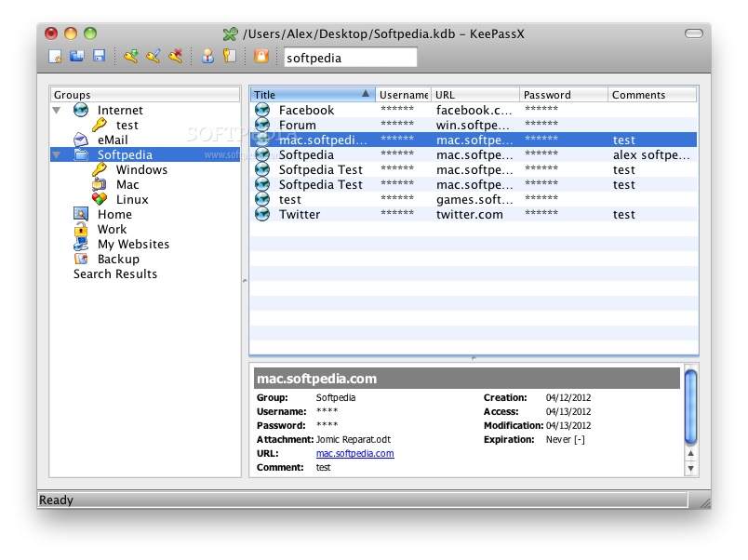
Task: Click the Open Database folder icon
Action: tap(76, 57)
